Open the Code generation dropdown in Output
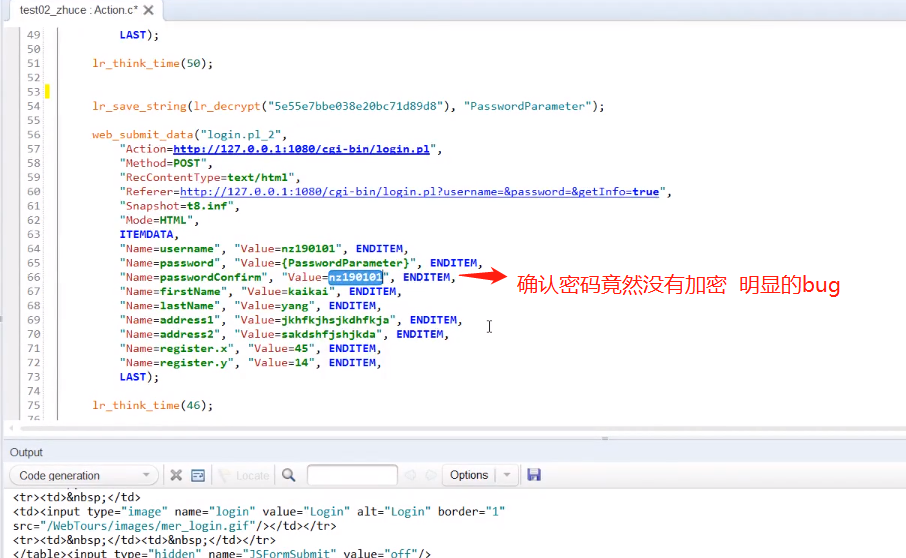Screen dimensions: 906x558 click(84, 475)
